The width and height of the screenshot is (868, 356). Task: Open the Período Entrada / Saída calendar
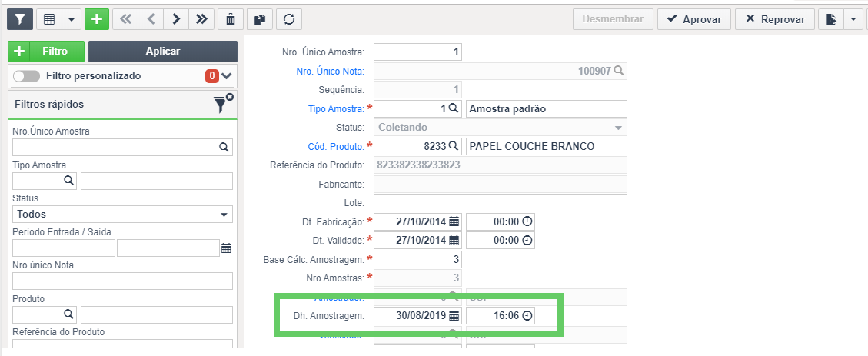pyautogui.click(x=226, y=248)
